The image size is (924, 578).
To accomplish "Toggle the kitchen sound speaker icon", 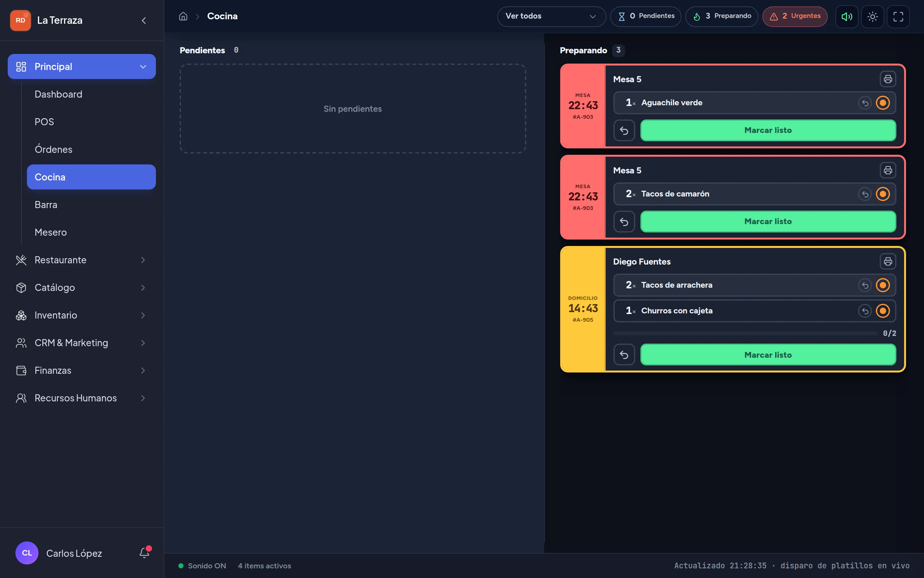I will click(846, 16).
